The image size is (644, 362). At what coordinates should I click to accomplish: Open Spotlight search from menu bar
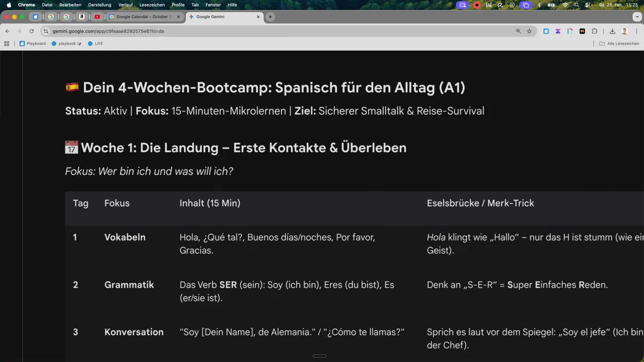pos(577,5)
